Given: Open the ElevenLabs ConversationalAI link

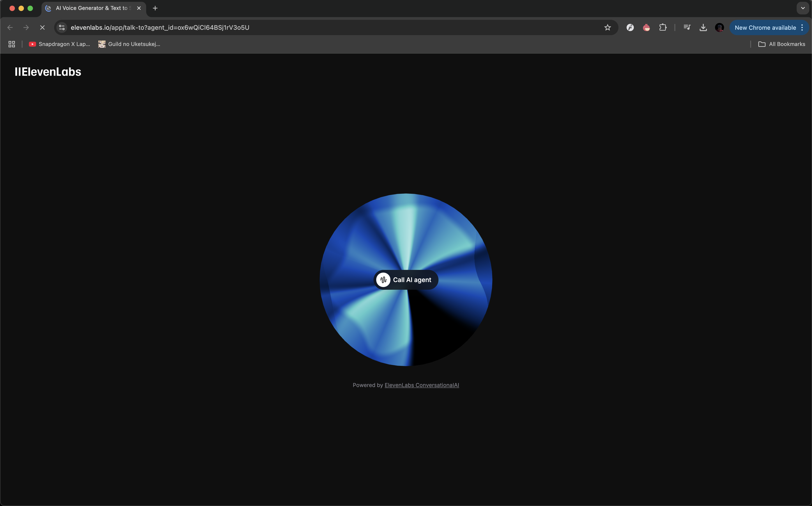Looking at the screenshot, I should (x=421, y=385).
